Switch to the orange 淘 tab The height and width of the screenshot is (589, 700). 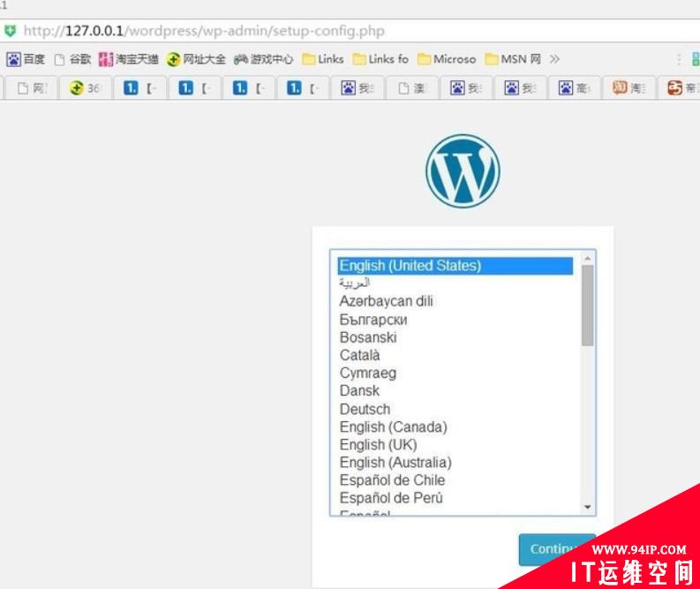629,88
